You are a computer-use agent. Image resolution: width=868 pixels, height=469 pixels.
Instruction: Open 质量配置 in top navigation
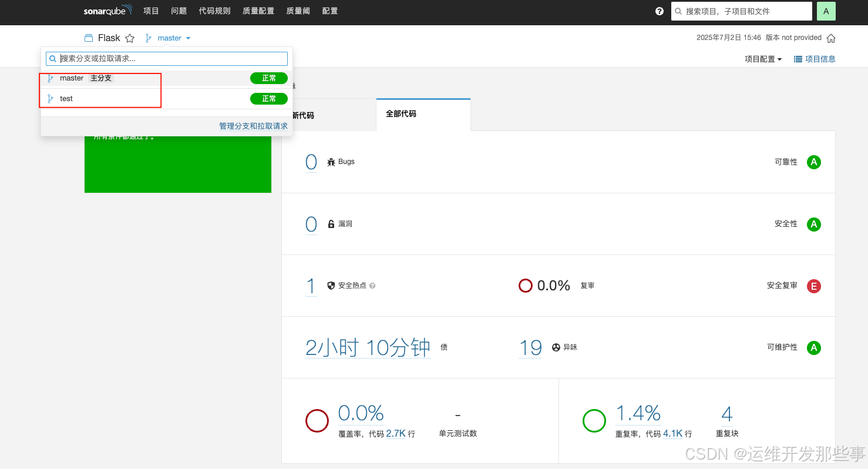(258, 11)
